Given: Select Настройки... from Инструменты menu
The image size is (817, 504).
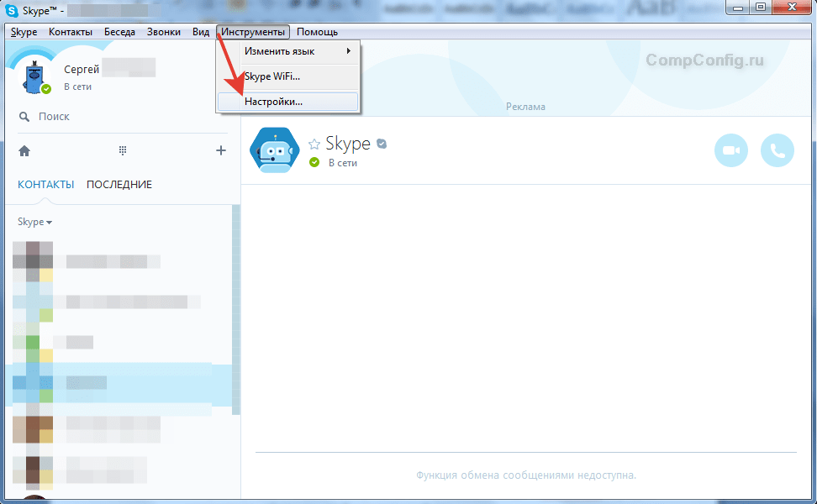Looking at the screenshot, I should click(288, 102).
